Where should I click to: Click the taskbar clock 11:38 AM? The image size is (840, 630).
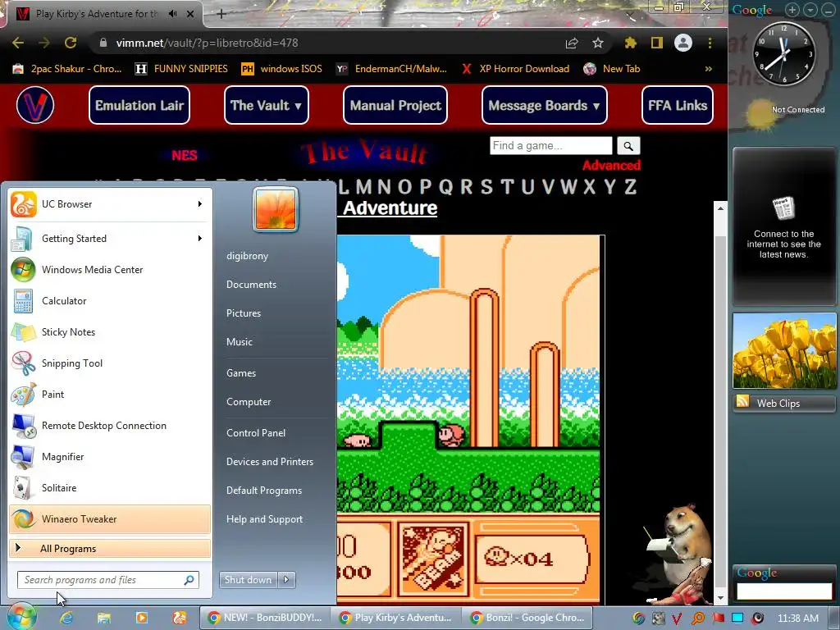(x=797, y=619)
